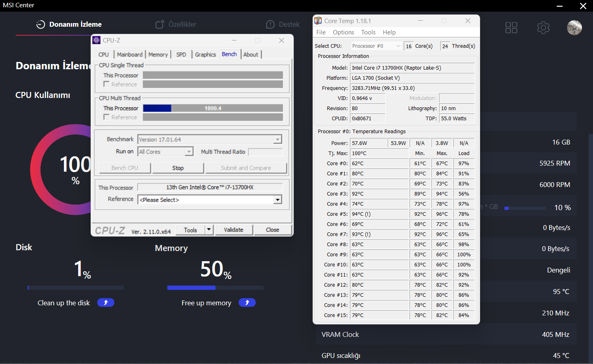Open the File menu in Core Temp
Viewport: 593px width, 364px height.
pyautogui.click(x=321, y=32)
